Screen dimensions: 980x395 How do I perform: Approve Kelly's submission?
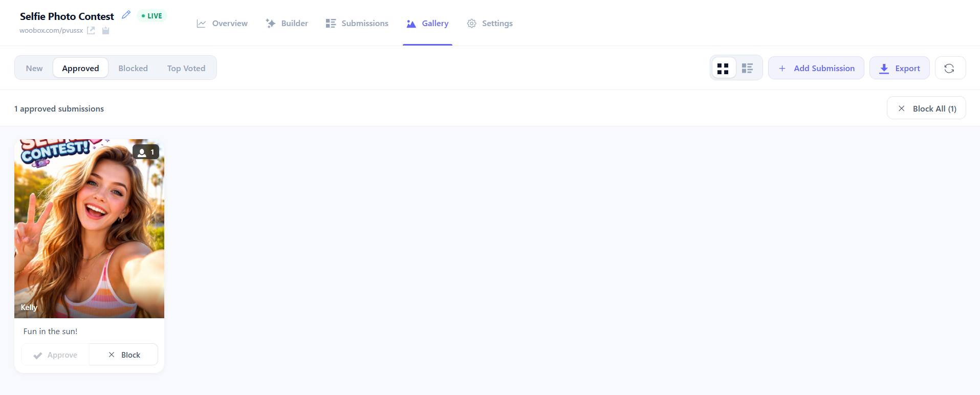coord(55,355)
